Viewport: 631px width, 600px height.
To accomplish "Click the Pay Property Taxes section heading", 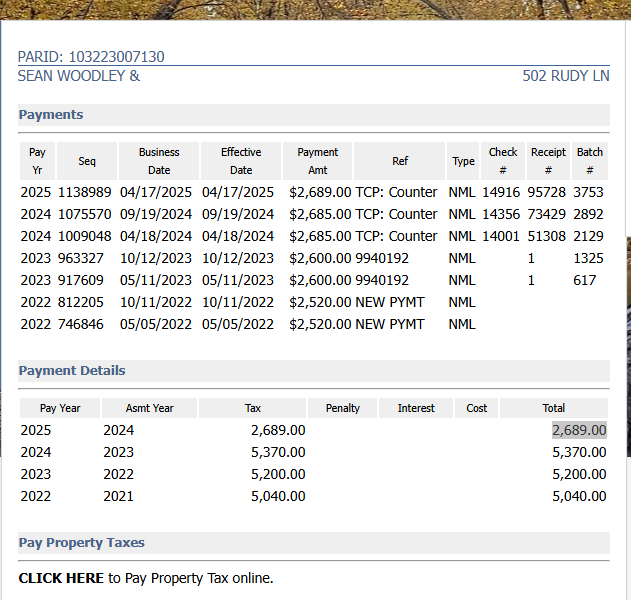I will tap(82, 543).
